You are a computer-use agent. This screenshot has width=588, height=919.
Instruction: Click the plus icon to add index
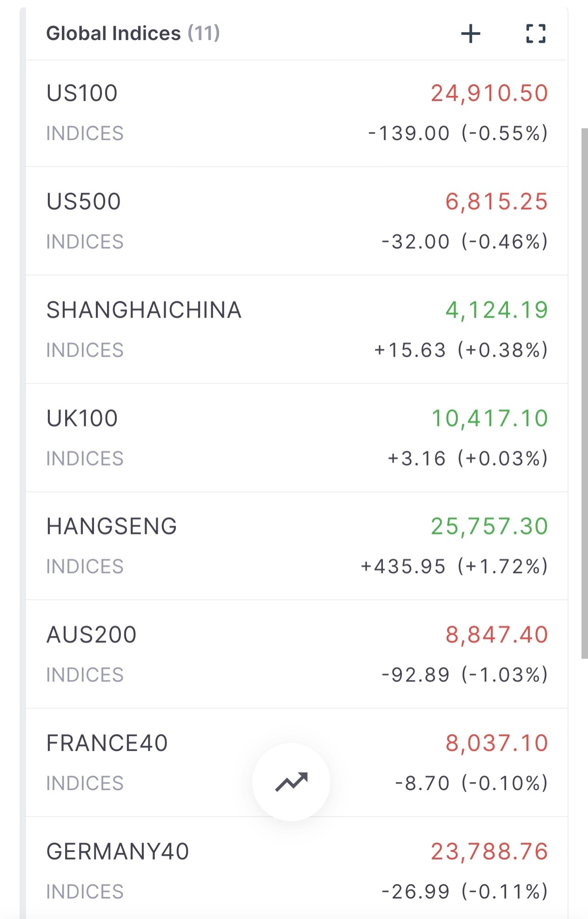click(470, 34)
